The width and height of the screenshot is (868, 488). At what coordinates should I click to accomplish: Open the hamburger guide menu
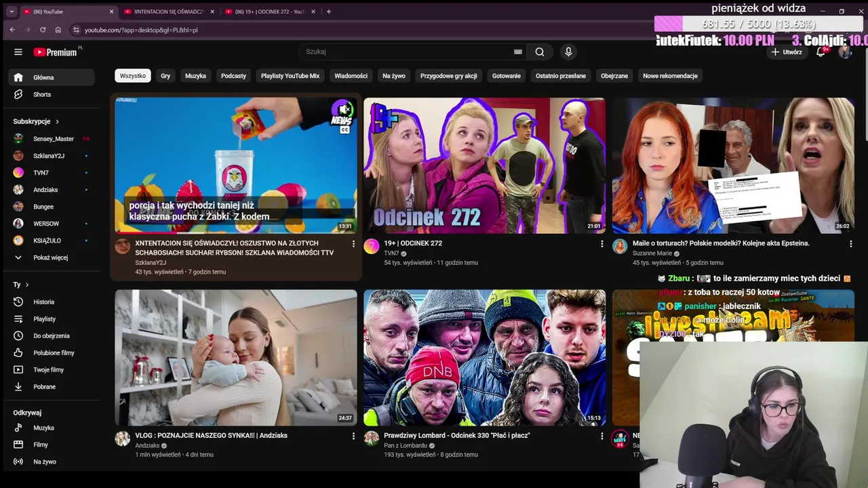coord(18,52)
